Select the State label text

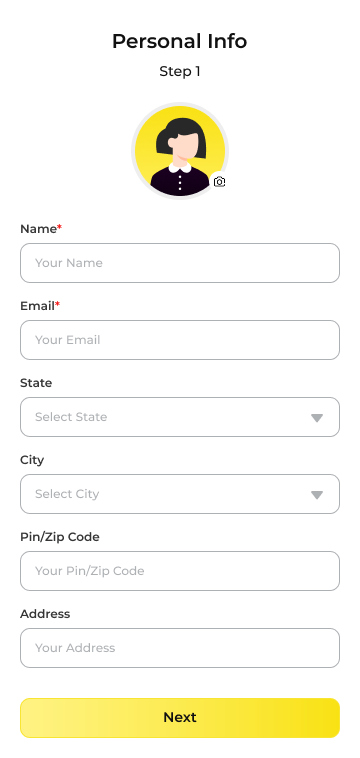click(36, 383)
